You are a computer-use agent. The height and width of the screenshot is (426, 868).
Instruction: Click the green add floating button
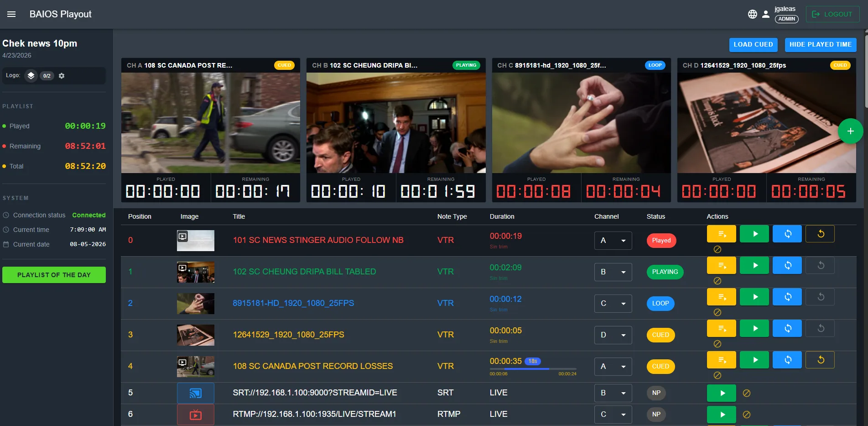coord(850,131)
